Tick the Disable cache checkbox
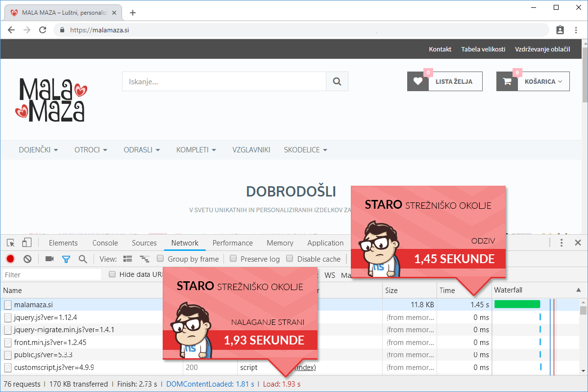This screenshot has height=392, width=588. coord(290,259)
